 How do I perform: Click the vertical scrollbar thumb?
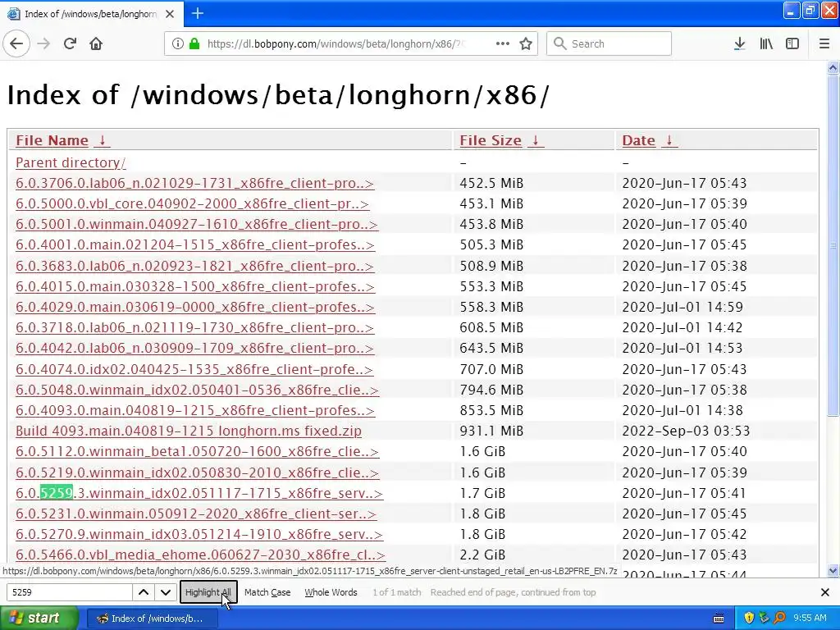pos(833,244)
